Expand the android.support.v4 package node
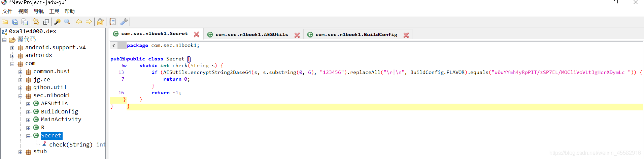The image size is (644, 159). pyautogui.click(x=12, y=48)
